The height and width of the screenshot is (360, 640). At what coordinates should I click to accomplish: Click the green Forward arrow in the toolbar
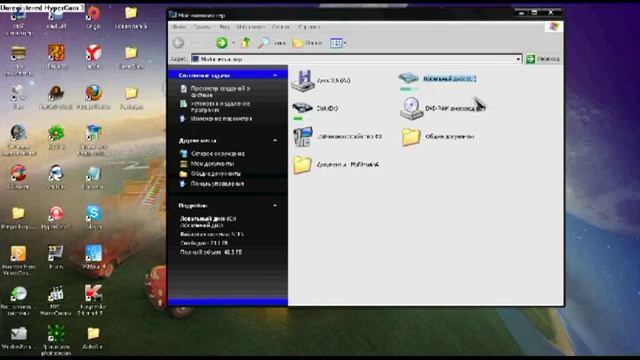(x=222, y=42)
